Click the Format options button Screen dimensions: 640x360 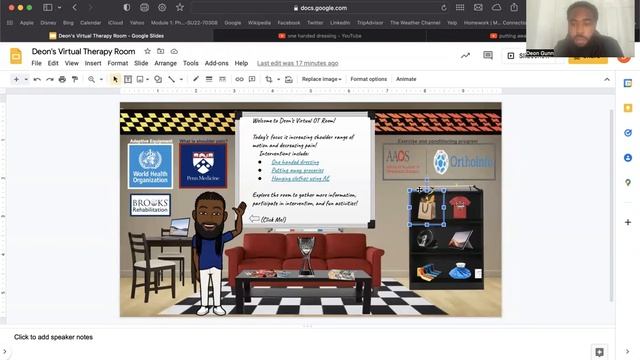368,79
